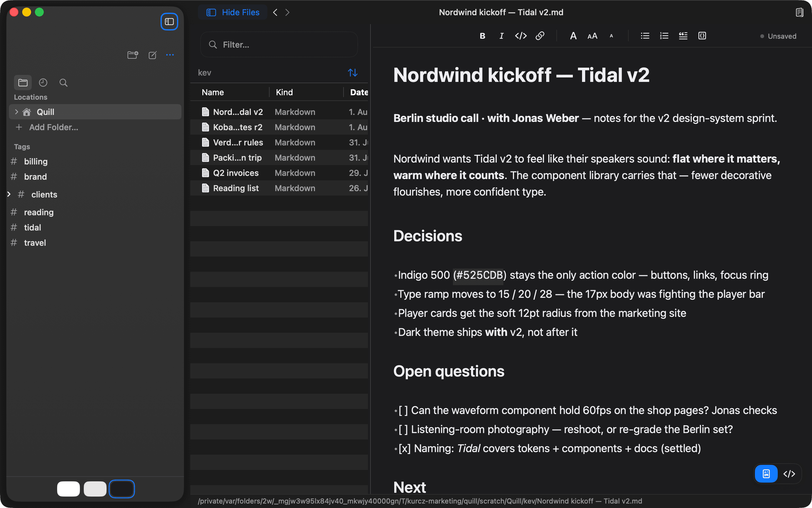812x508 pixels.
Task: Apply inline code formatting
Action: [521, 36]
